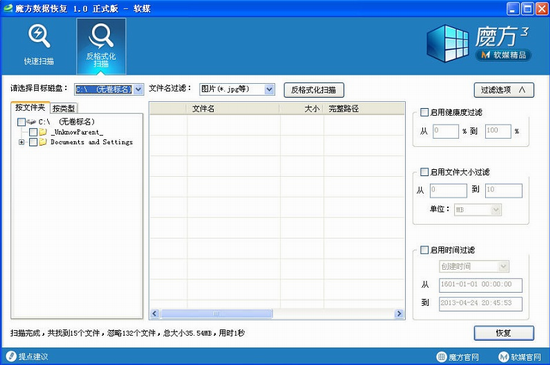The width and height of the screenshot is (550, 365).
Task: Click the scan status text 扫描完成
Action: pos(127,333)
